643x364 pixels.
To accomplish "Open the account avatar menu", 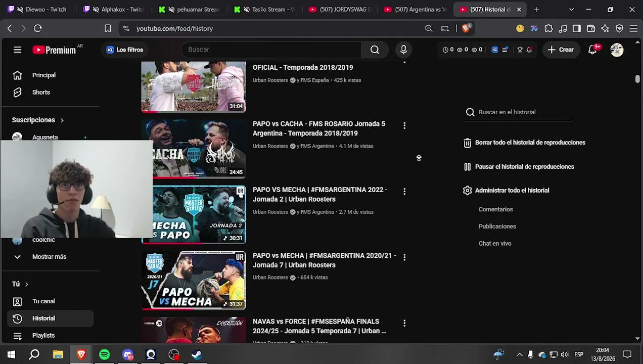I will 617,50.
